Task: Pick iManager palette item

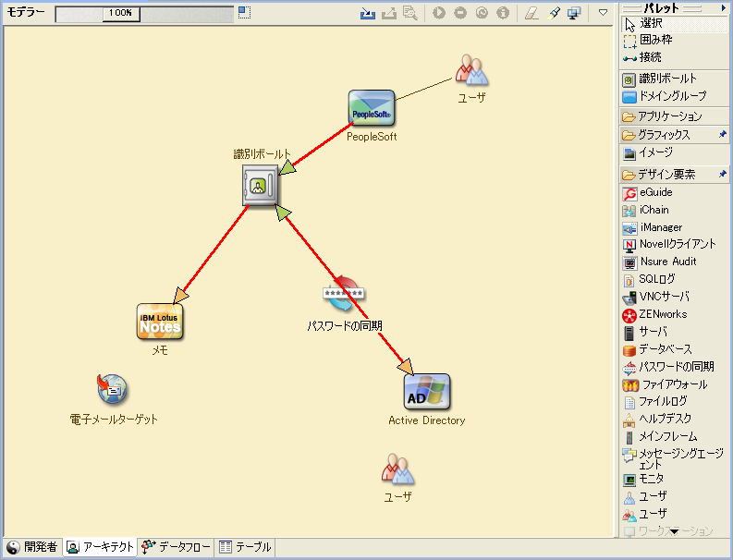Action: click(x=675, y=227)
